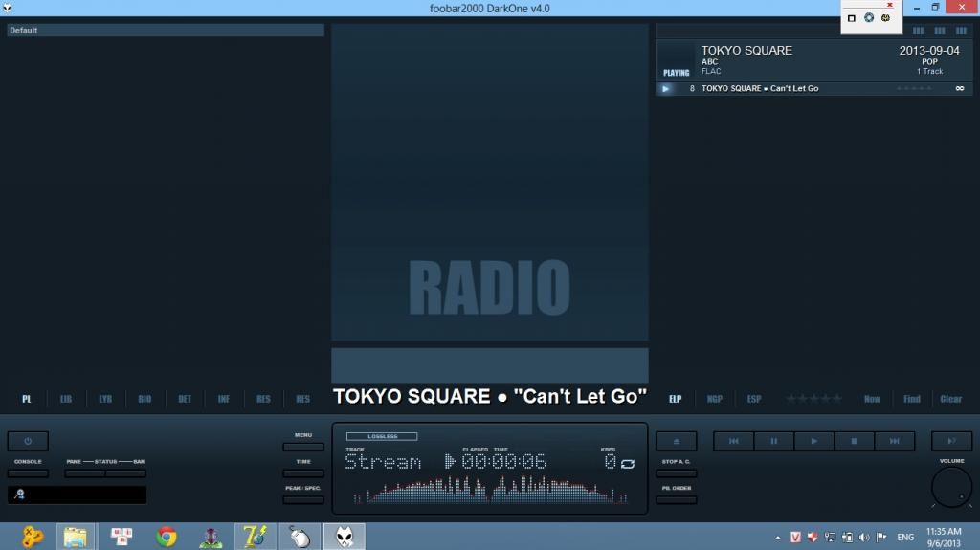Click the eject/open button

(677, 441)
